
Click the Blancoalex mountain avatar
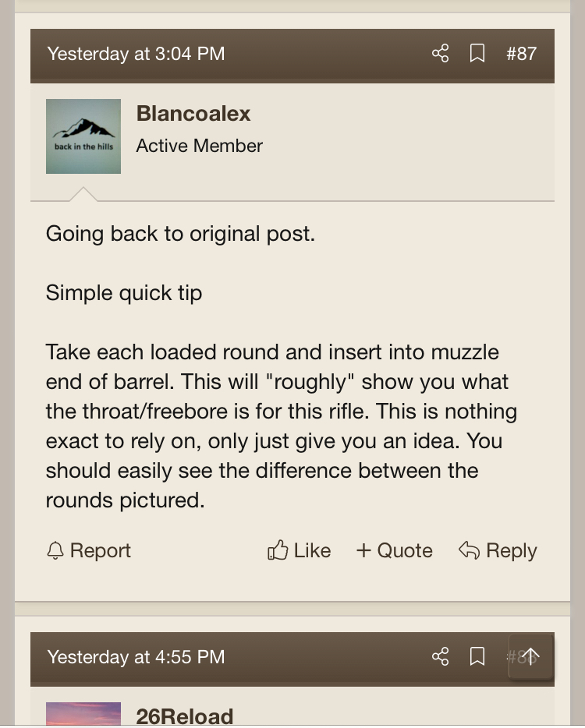(83, 136)
